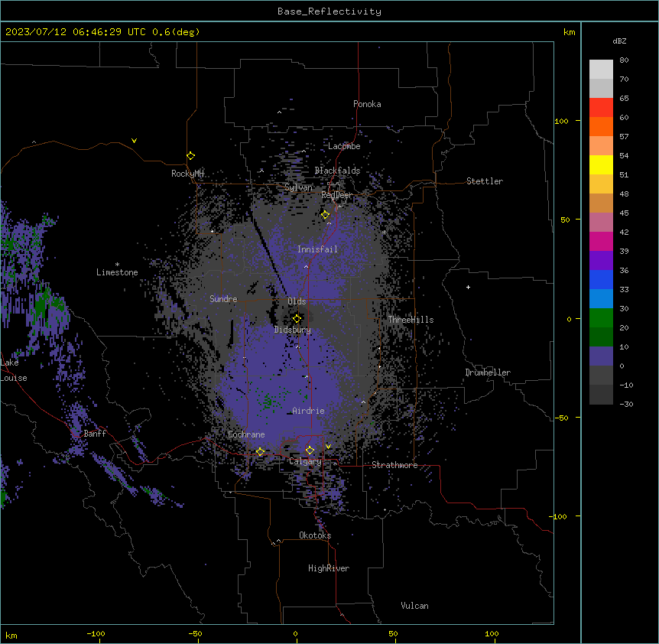Screen dimensions: 659x644
Task: Click the Vulcan city label
Action: coord(415,606)
